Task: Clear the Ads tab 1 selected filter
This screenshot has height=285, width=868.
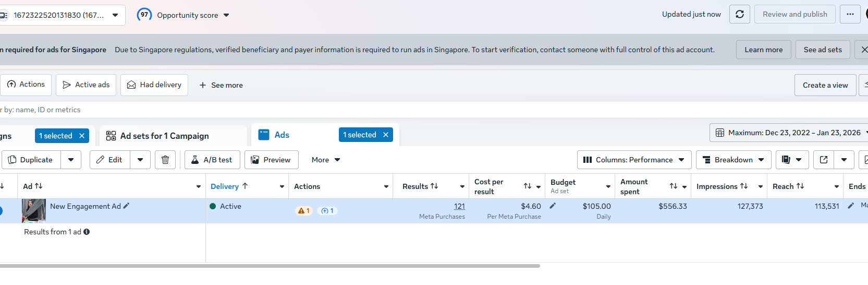Action: coord(386,135)
